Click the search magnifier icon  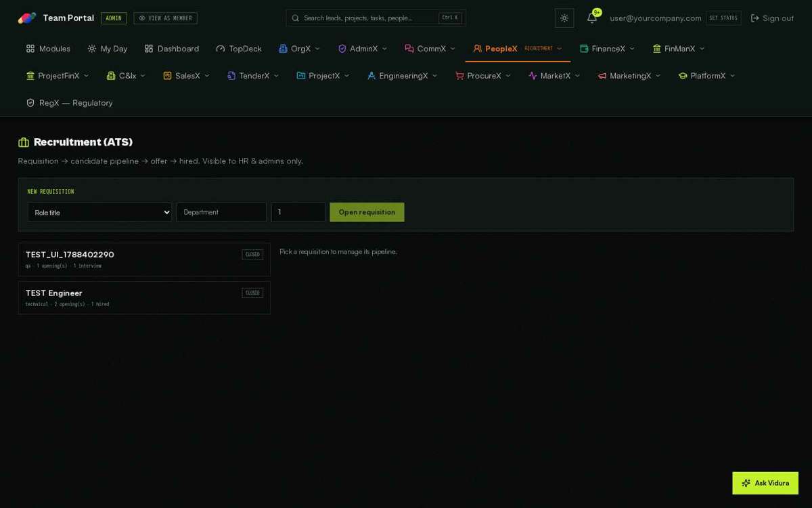click(296, 18)
